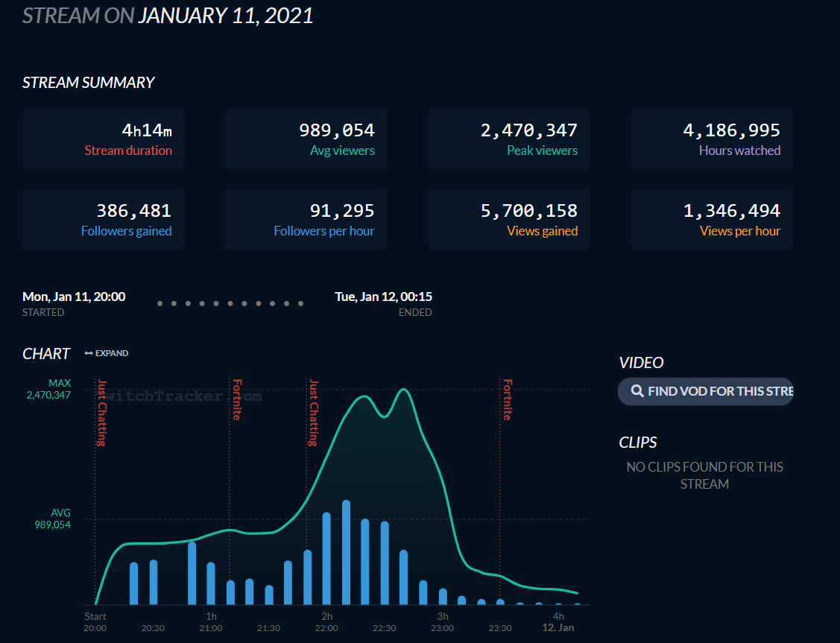Click the 386,481 Followers gained value

click(134, 210)
